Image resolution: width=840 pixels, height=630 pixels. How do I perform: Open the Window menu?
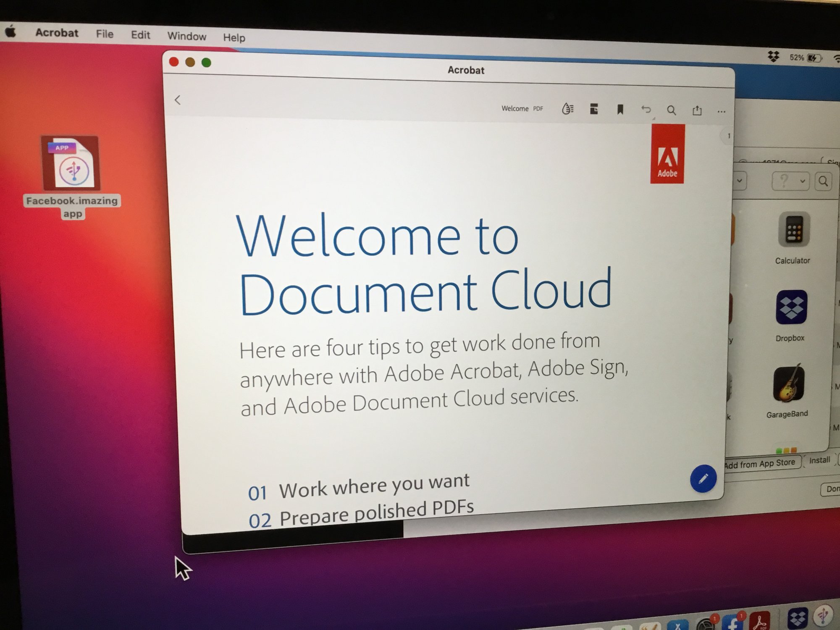(x=186, y=36)
